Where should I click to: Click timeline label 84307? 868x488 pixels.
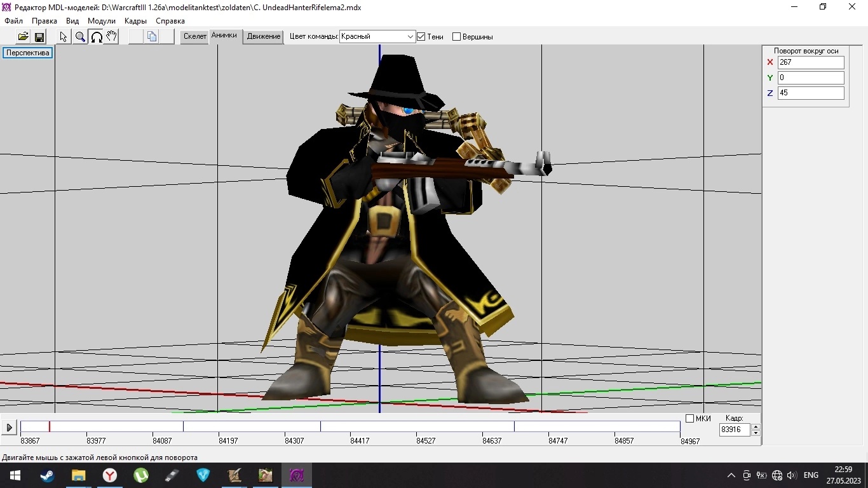[x=294, y=440]
